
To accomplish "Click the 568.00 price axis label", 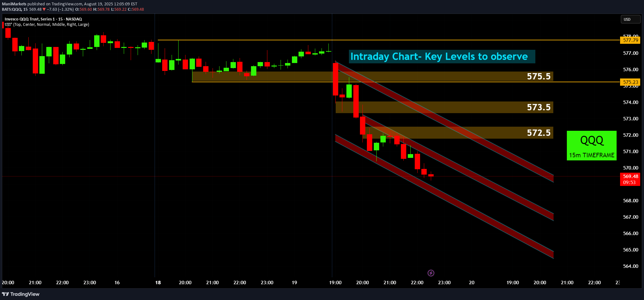I will point(630,201).
